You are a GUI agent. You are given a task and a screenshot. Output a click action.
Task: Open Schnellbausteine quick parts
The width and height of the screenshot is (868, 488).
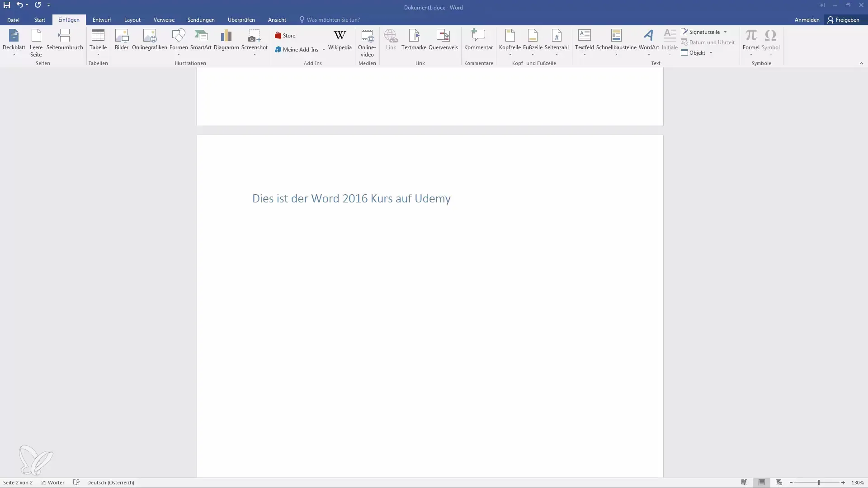[x=616, y=42]
